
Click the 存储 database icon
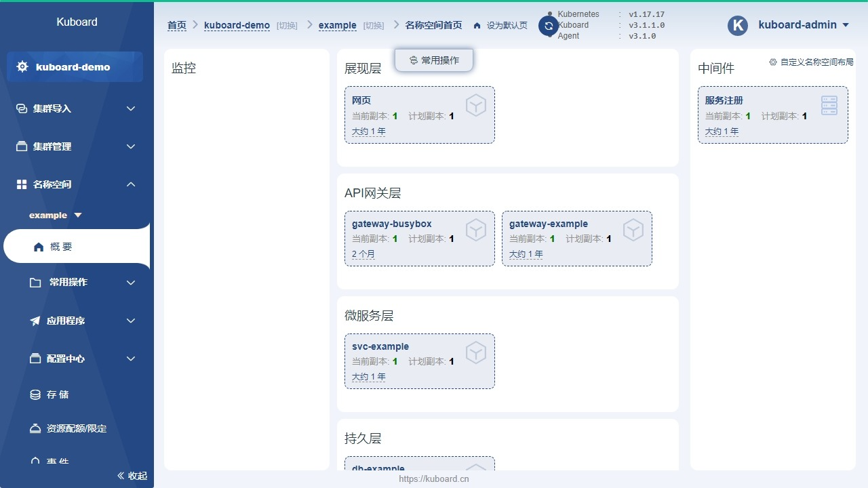pos(35,394)
